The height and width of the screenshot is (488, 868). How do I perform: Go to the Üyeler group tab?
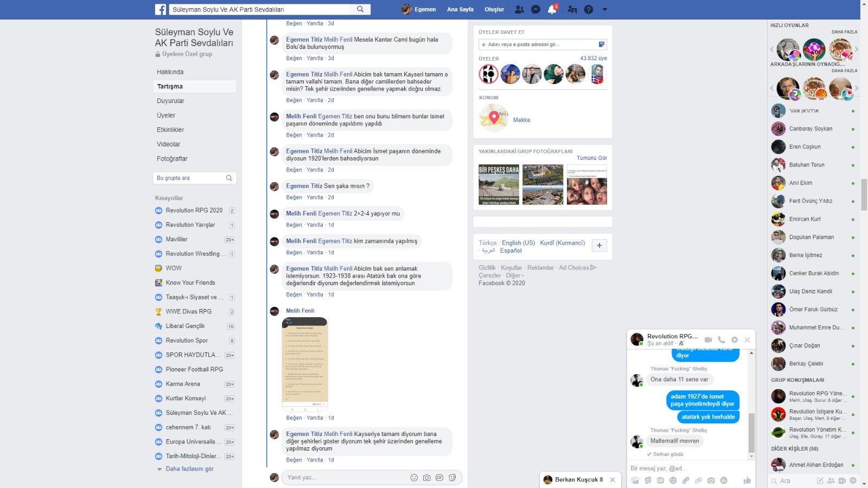tap(166, 115)
